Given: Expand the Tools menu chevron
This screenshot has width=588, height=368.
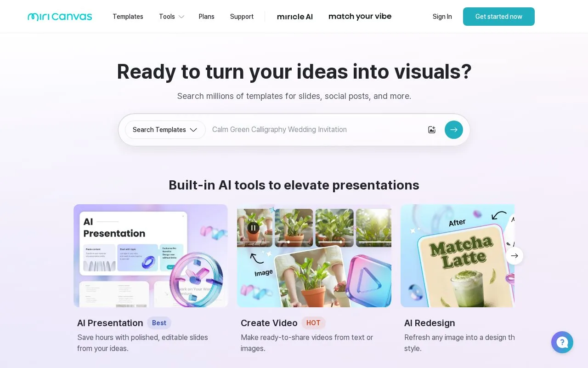Looking at the screenshot, I should pos(181,17).
